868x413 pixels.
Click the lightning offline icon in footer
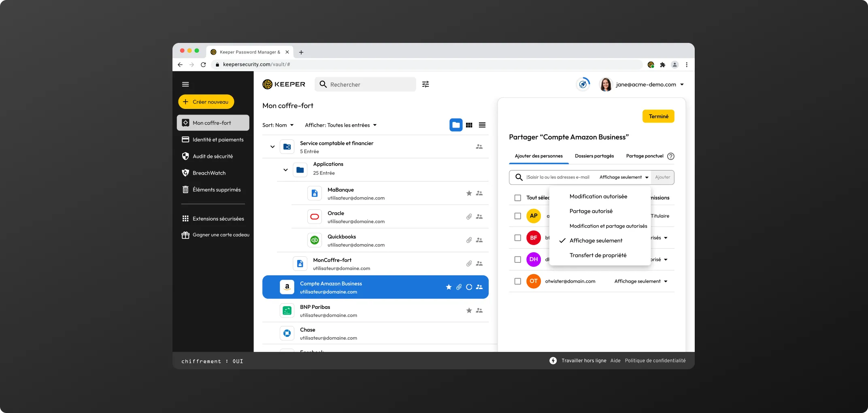click(553, 361)
